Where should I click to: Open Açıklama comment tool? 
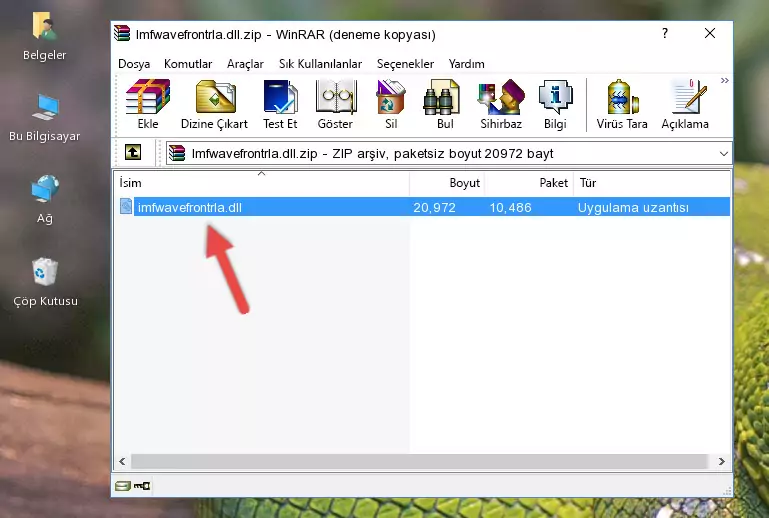pos(685,104)
